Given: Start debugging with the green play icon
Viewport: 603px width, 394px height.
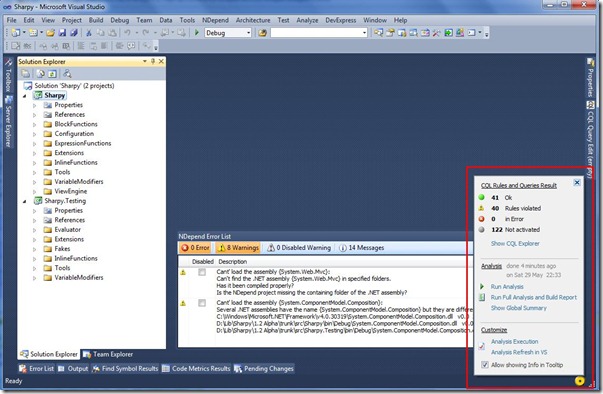Looking at the screenshot, I should click(x=197, y=33).
